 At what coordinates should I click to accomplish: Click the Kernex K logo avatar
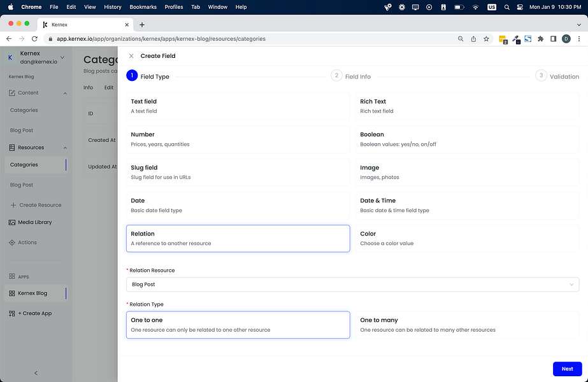pos(10,57)
